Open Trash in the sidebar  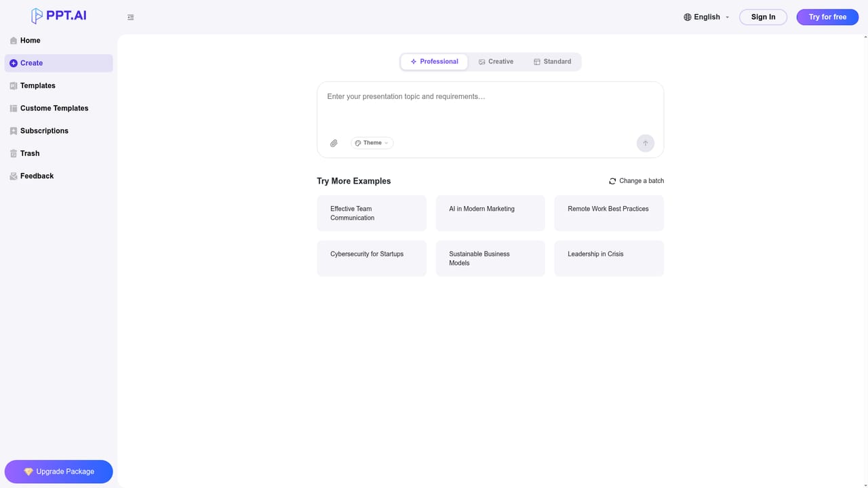point(59,154)
